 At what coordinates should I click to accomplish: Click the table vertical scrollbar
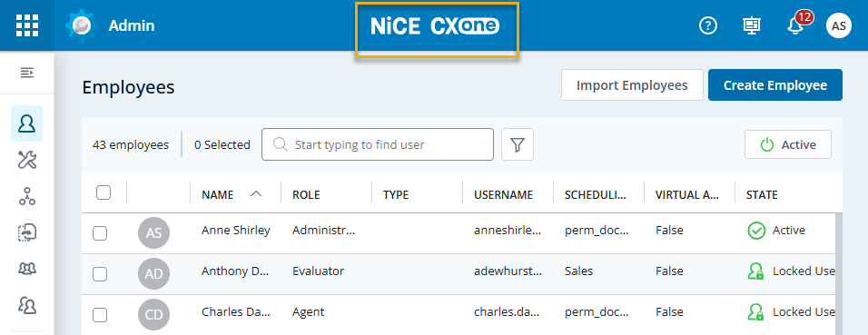[839, 274]
